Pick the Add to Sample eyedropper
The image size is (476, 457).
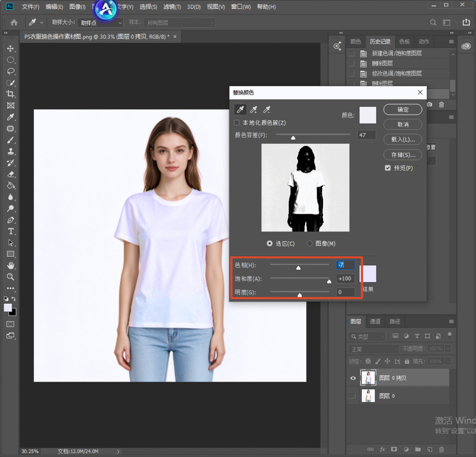tap(253, 110)
